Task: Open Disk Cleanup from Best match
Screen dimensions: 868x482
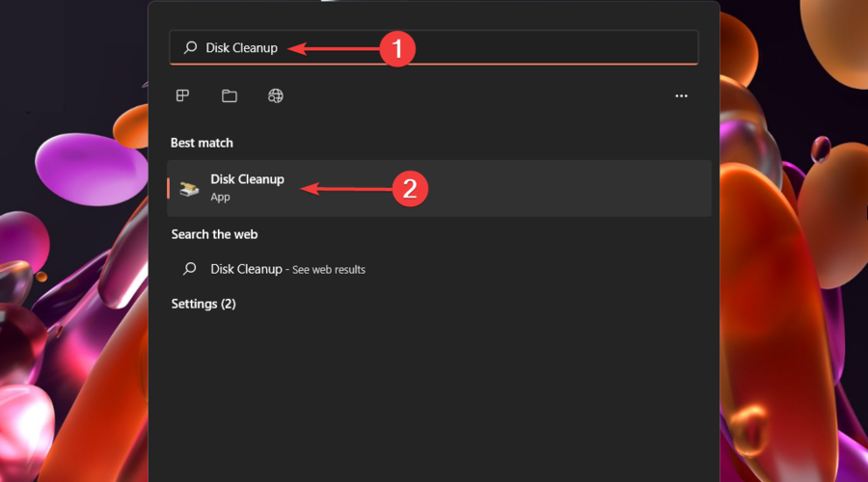Action: click(x=247, y=180)
